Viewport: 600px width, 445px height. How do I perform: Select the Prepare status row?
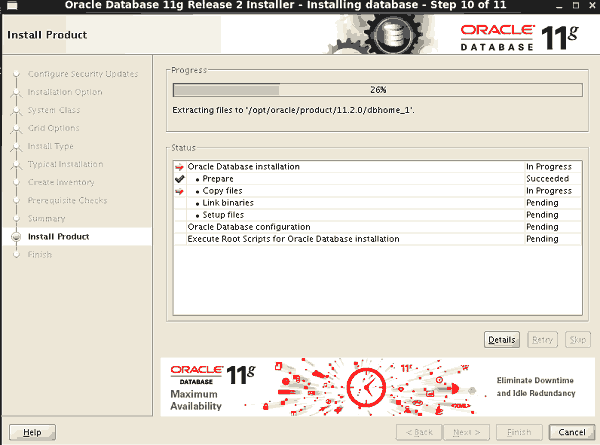[377, 179]
